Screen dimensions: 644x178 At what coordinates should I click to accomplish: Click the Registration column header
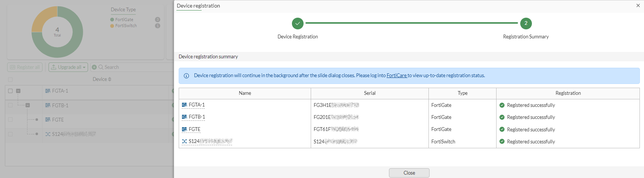coord(568,93)
